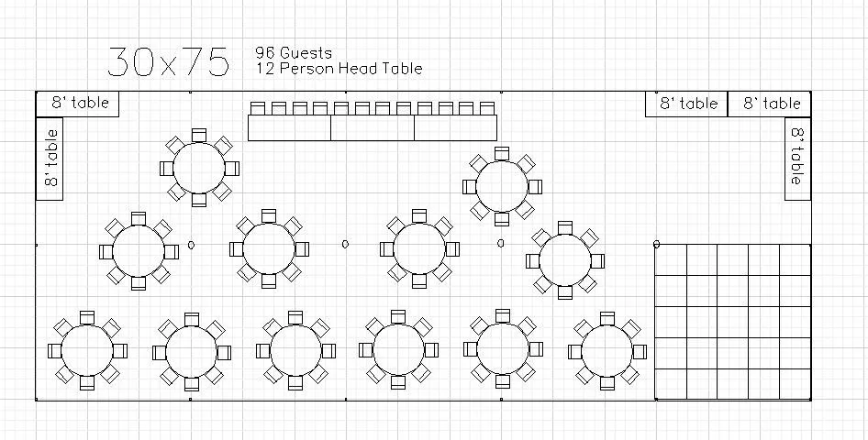
Task: Select the left 8' table of the top-right pair
Action: click(x=686, y=104)
